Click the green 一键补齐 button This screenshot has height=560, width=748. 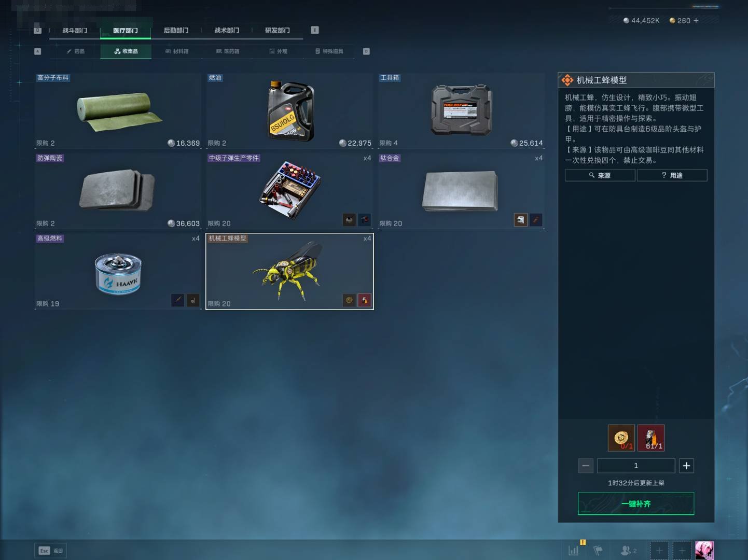[x=636, y=503]
